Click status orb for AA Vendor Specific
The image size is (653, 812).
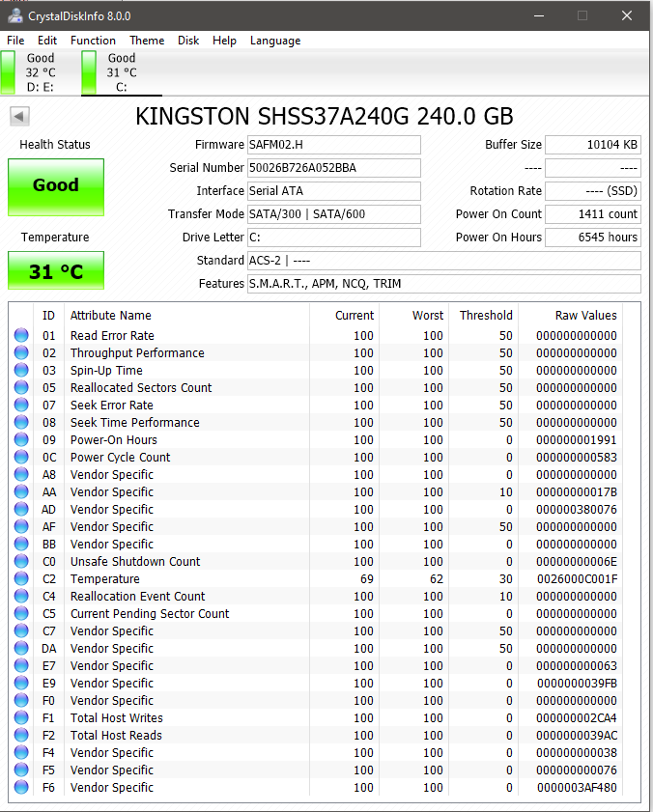[x=21, y=491]
